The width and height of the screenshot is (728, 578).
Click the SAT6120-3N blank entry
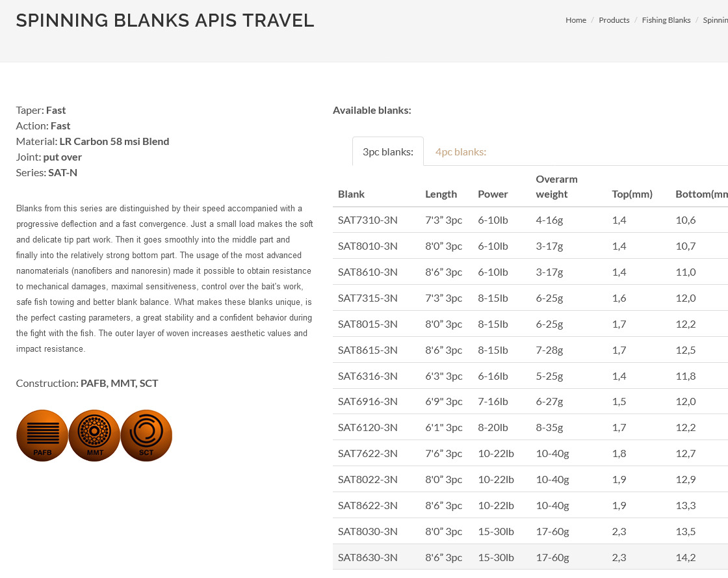pyautogui.click(x=368, y=428)
